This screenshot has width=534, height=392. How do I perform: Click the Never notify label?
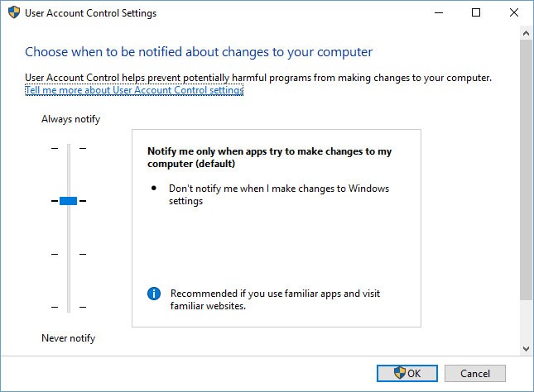68,338
